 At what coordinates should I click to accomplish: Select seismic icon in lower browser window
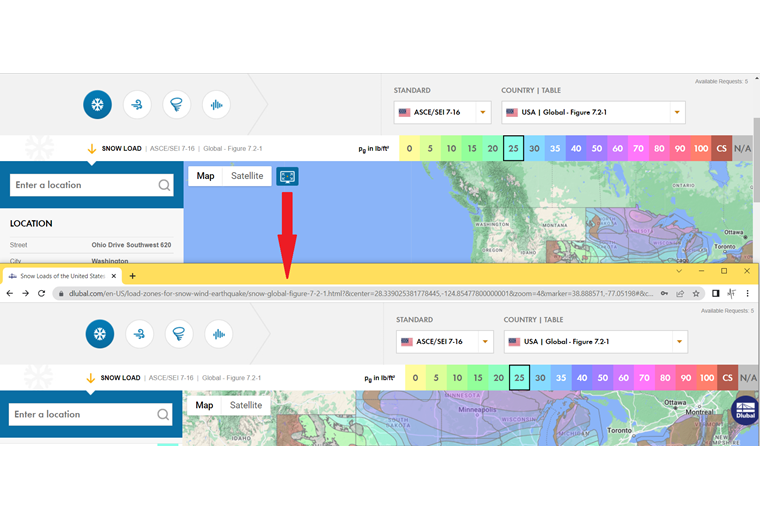pyautogui.click(x=219, y=334)
